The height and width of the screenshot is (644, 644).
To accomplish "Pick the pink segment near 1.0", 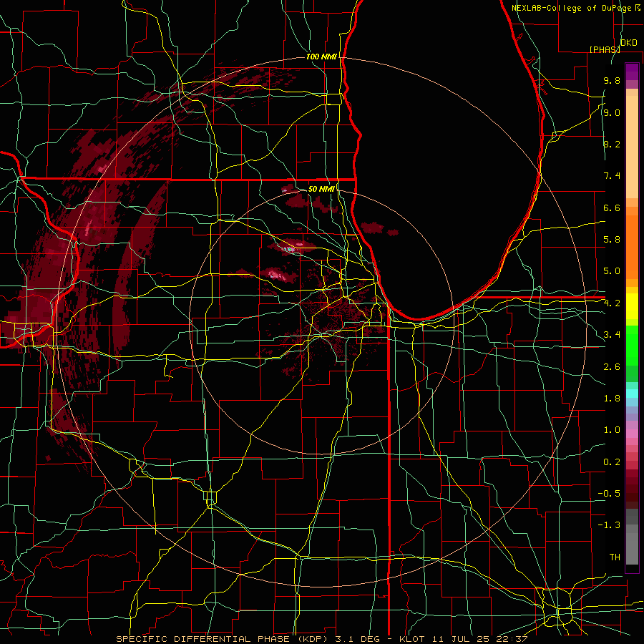I will pyautogui.click(x=632, y=434).
